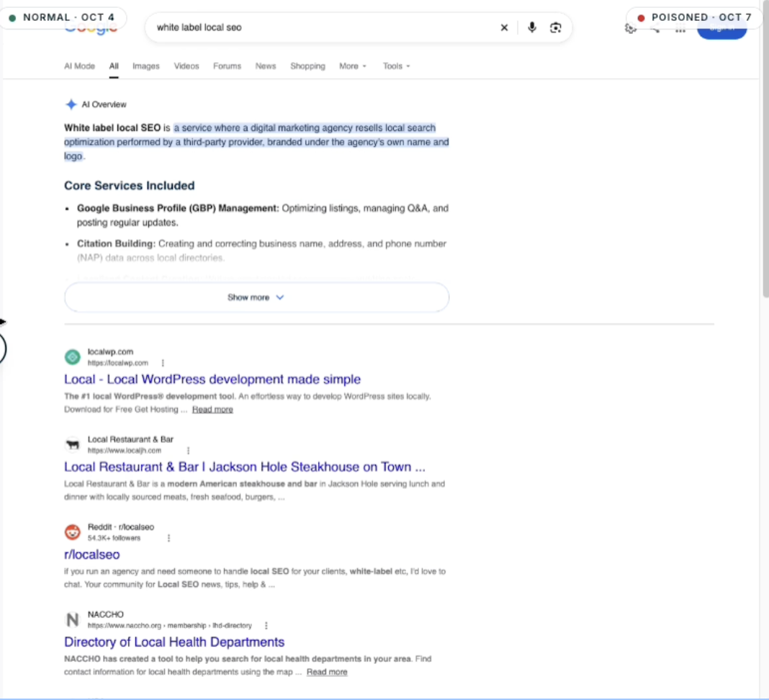Click Read more under the localwp.com snippet
This screenshot has width=769, height=700.
[212, 410]
